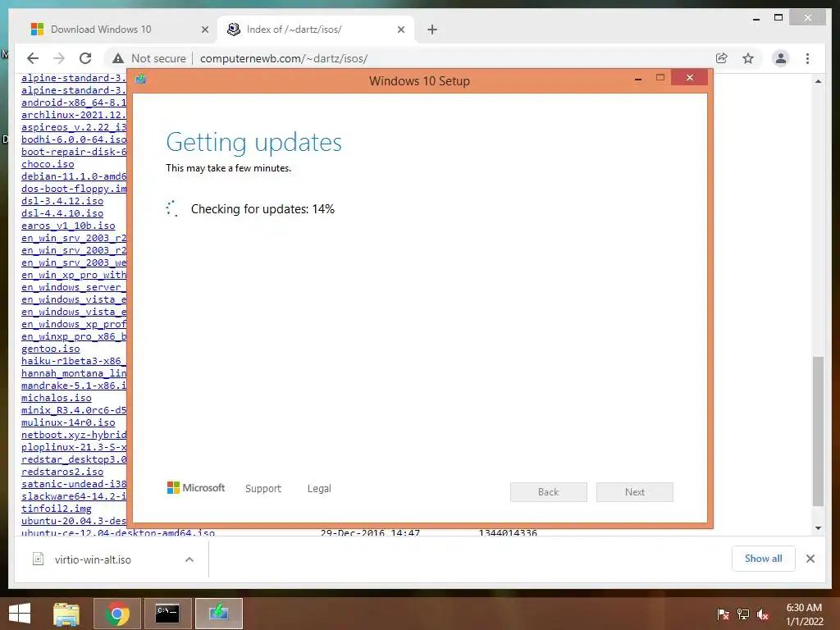Click the Not secure warning icon
Screen dimensions: 840x630
(118, 58)
